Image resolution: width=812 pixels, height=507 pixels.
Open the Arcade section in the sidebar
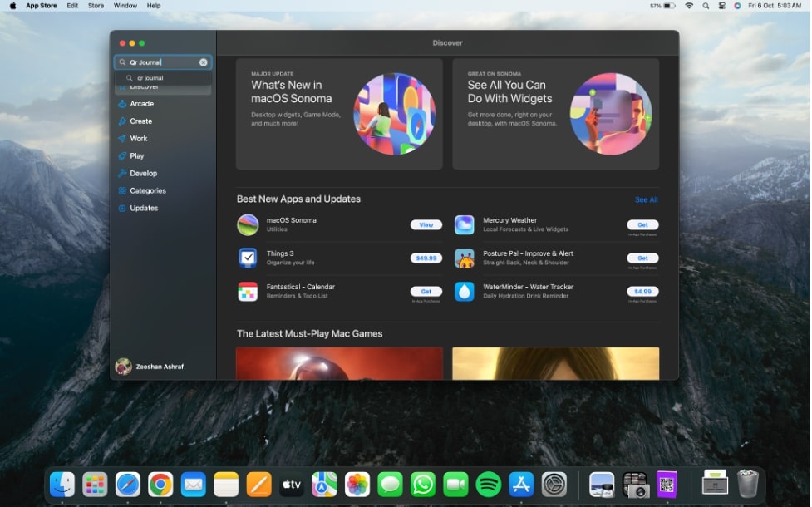pos(141,104)
